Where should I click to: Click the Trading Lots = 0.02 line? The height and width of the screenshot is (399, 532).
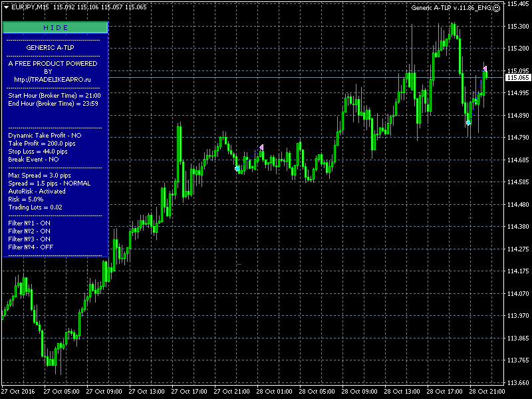[x=35, y=207]
